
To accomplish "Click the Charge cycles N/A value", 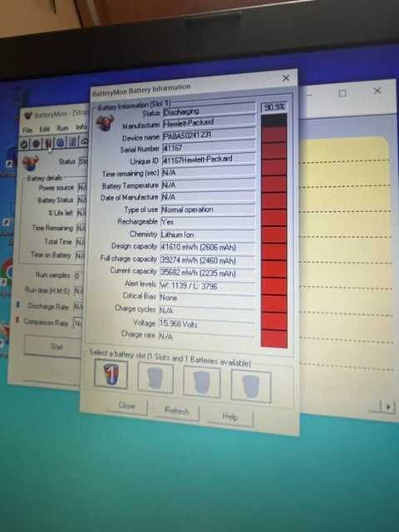I will point(207,310).
